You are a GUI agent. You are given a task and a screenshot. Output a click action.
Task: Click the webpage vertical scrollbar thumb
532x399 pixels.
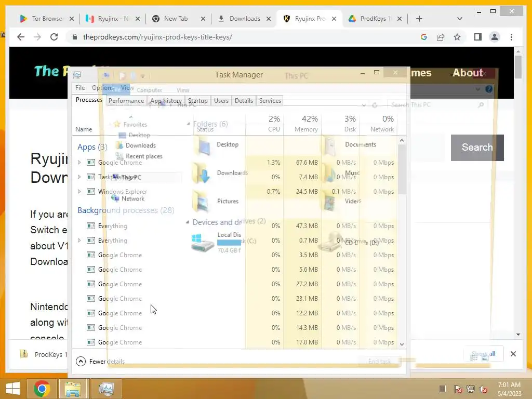click(518, 67)
